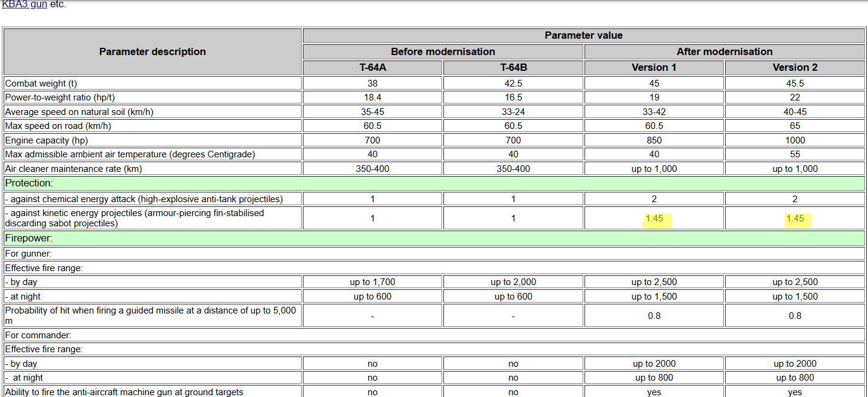The width and height of the screenshot is (868, 397).
Task: Select Air cleaner maintenance rate row label
Action: coord(73,169)
